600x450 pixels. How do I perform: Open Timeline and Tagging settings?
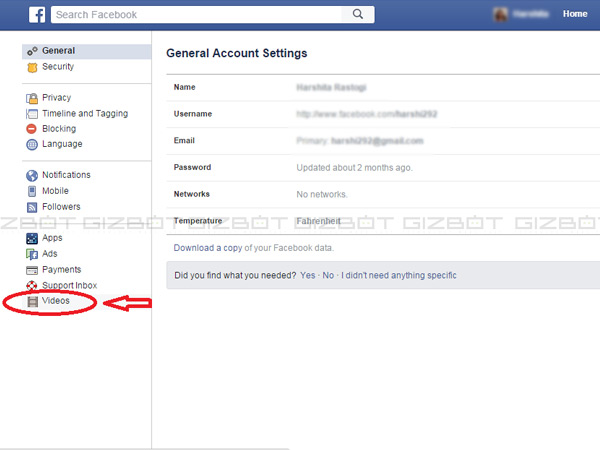coord(84,114)
